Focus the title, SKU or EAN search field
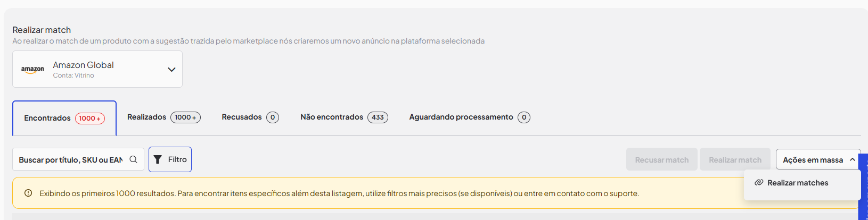868x220 pixels. (x=78, y=159)
